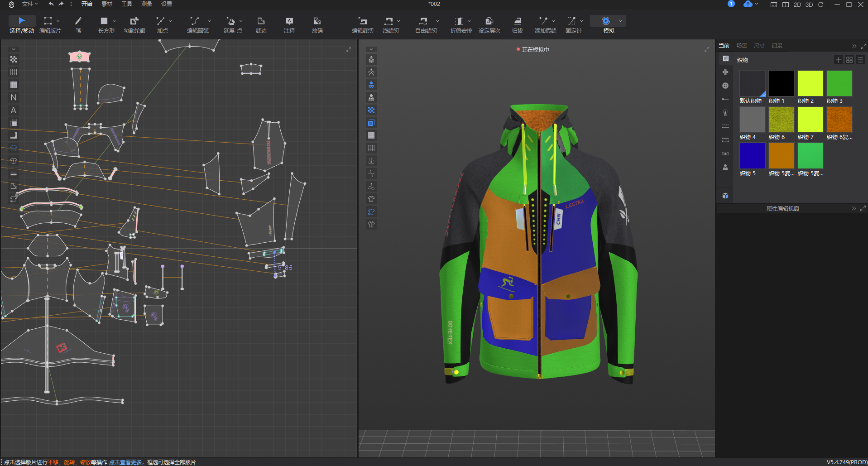
Task: Open the 素材 menu
Action: click(106, 4)
